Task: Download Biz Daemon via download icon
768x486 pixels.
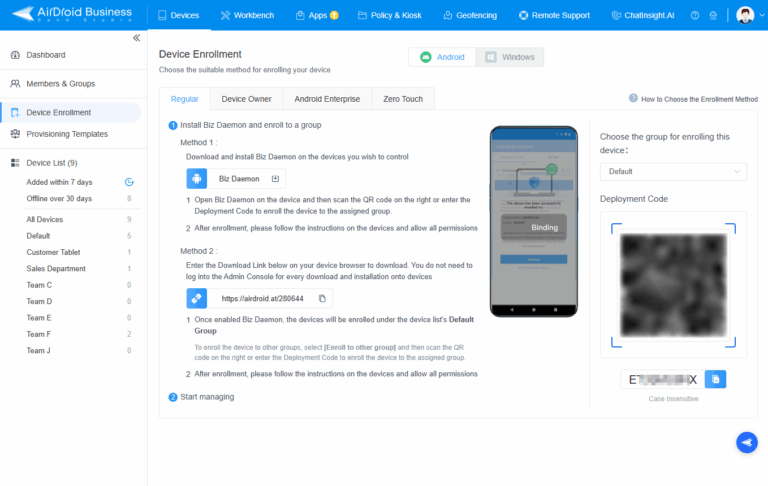Action: 275,179
